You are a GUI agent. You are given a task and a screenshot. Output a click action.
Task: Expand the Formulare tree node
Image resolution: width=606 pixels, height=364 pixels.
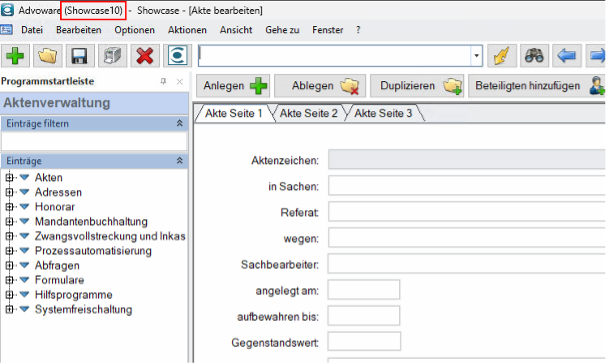coord(9,280)
